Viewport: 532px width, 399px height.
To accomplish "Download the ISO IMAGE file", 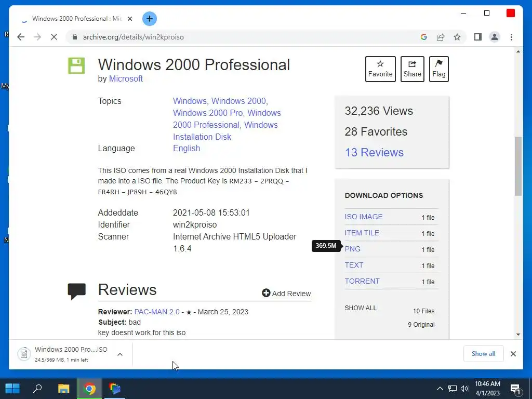I will (x=363, y=217).
